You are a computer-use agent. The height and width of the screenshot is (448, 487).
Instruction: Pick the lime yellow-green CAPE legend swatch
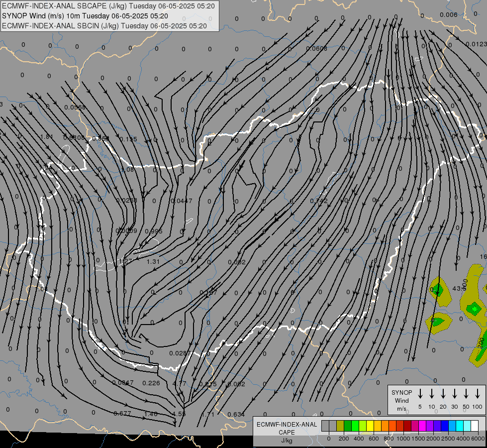[363, 426]
